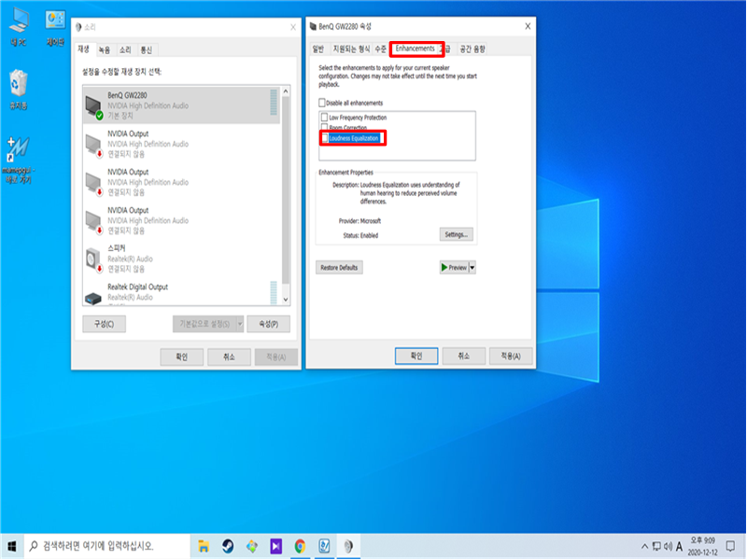The width and height of the screenshot is (747, 560).
Task: Open Steam from the taskbar
Action: (228, 546)
